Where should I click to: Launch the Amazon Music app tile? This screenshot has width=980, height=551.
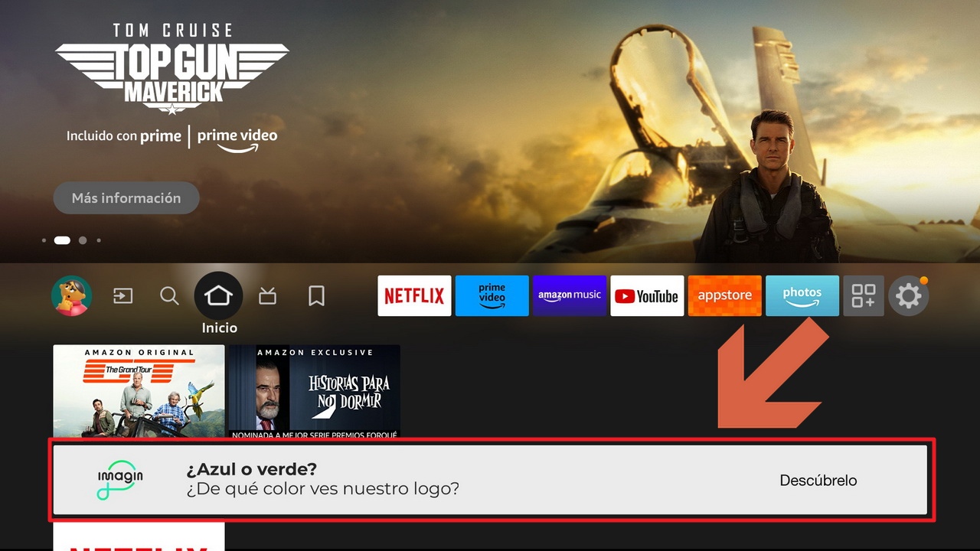point(570,295)
